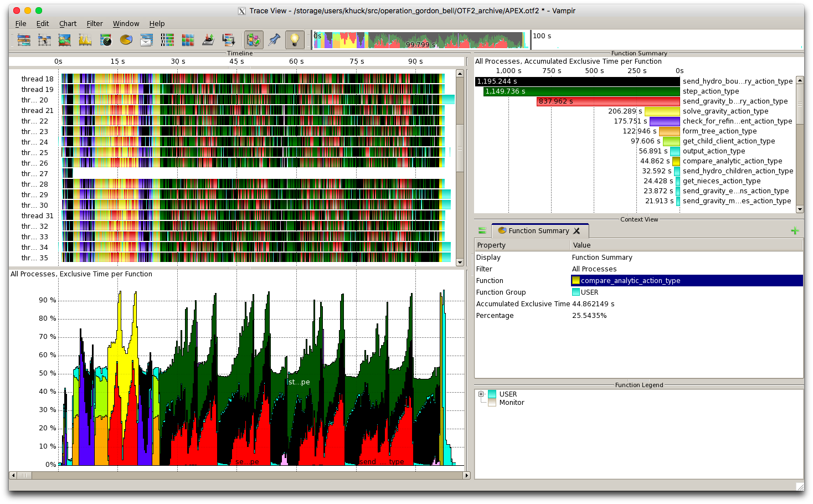Open the Communication Matrix view
The image size is (813, 504).
click(188, 40)
